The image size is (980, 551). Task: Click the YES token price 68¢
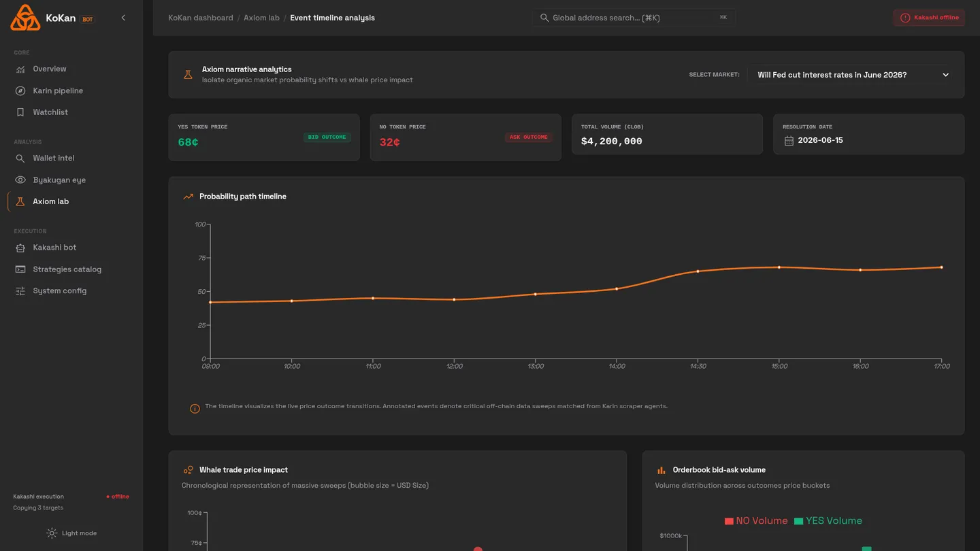[189, 142]
